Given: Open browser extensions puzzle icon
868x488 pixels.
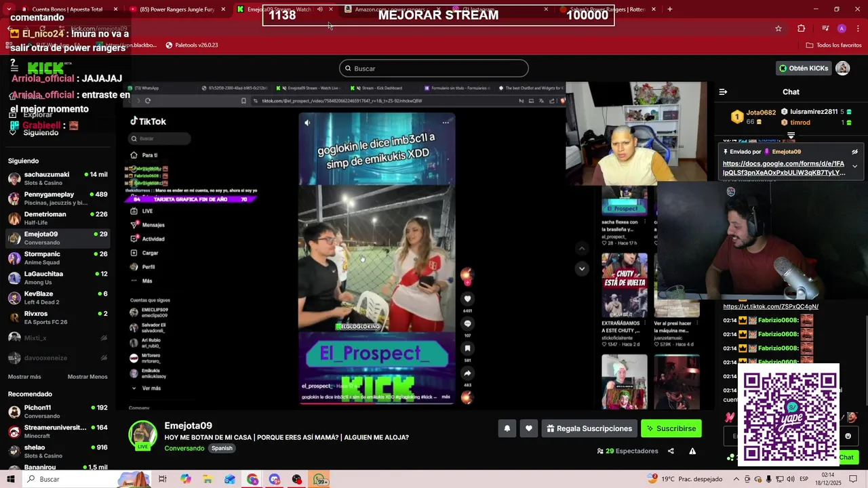Looking at the screenshot, I should [802, 28].
